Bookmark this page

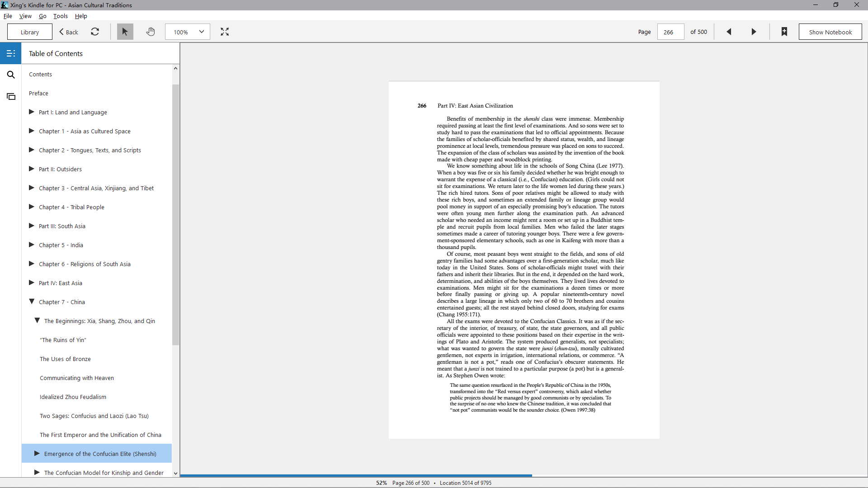784,32
